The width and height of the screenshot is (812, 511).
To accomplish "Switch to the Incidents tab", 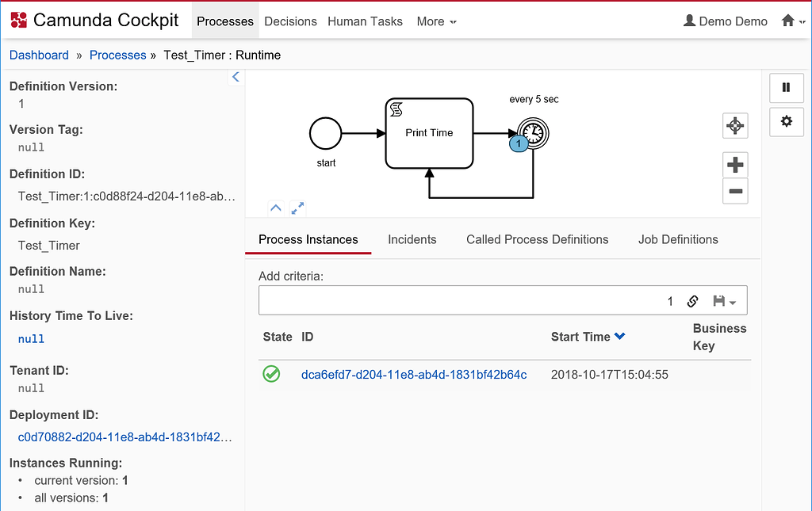I will click(x=412, y=239).
